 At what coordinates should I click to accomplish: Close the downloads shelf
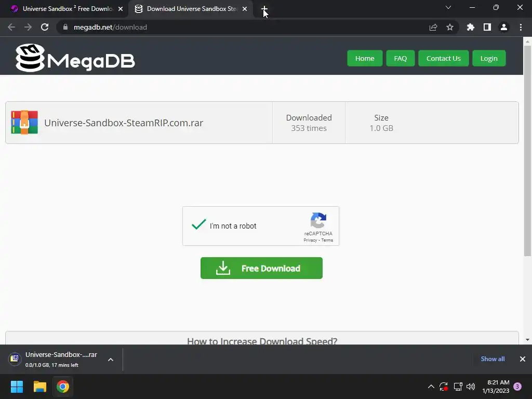click(523, 359)
